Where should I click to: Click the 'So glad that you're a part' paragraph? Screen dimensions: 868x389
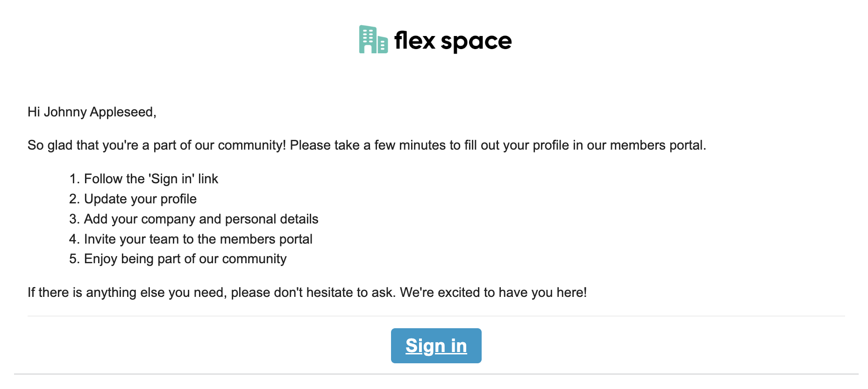pyautogui.click(x=367, y=145)
